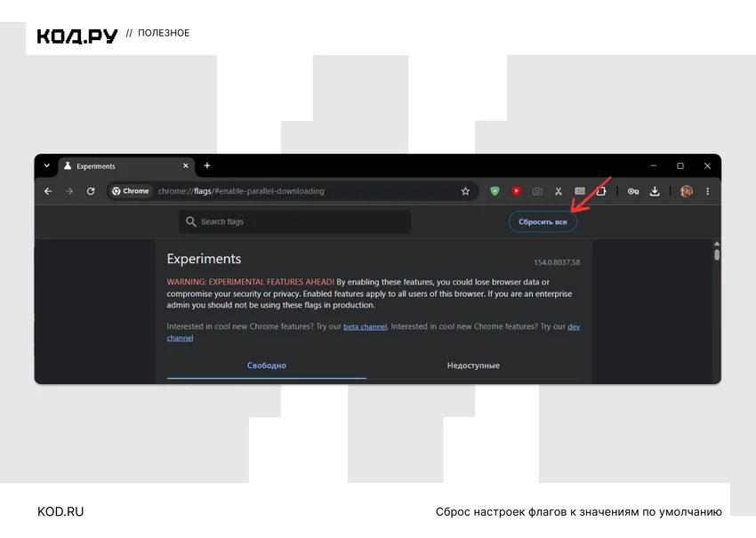This screenshot has width=756, height=538.
Task: Click the version number 154.0.8037.58
Action: click(x=557, y=262)
